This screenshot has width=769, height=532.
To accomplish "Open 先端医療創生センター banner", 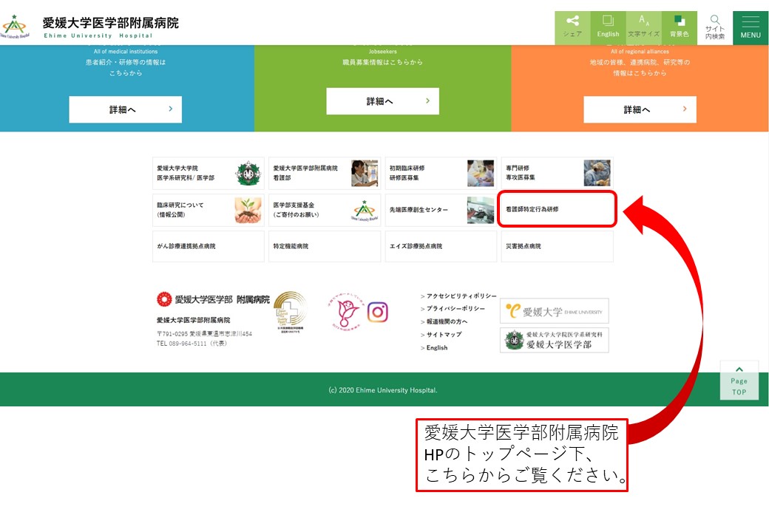I will pyautogui.click(x=441, y=210).
